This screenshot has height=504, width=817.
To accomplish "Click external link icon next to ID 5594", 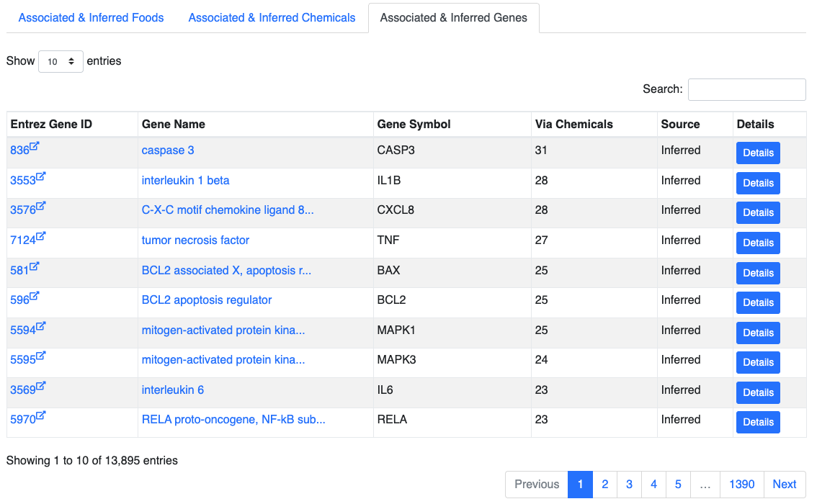I will tap(40, 326).
